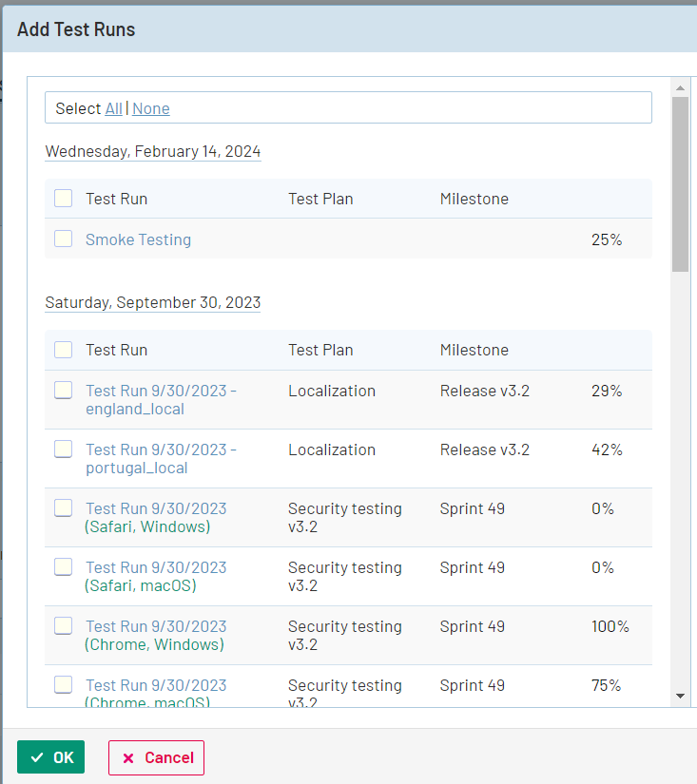Viewport: 697px width, 784px height.
Task: Open the Smoke Testing run link
Action: point(138,239)
